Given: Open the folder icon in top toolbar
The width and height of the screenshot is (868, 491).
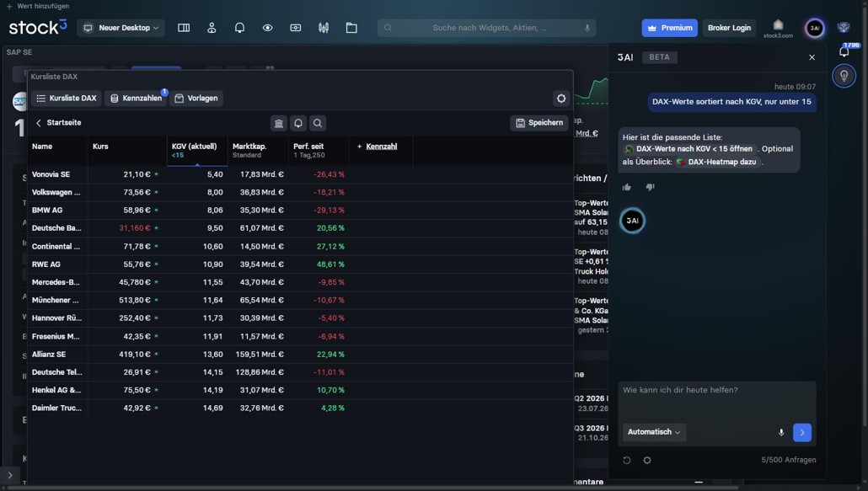Looking at the screenshot, I should (351, 28).
